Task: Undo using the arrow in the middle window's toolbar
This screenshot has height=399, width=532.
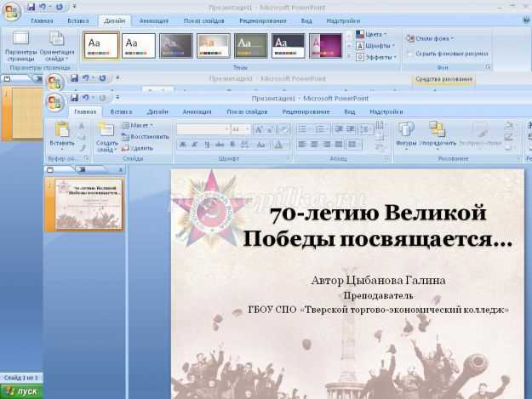Action: tap(86, 78)
